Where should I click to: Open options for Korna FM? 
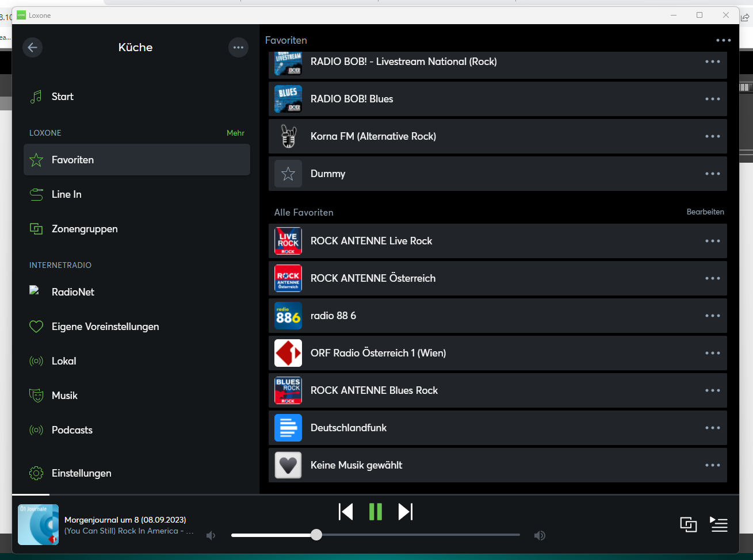(713, 136)
